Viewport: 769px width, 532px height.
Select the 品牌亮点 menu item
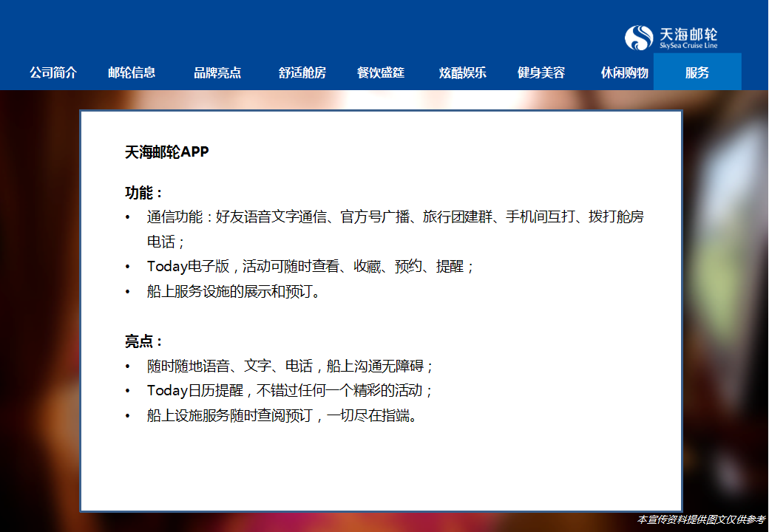(217, 72)
